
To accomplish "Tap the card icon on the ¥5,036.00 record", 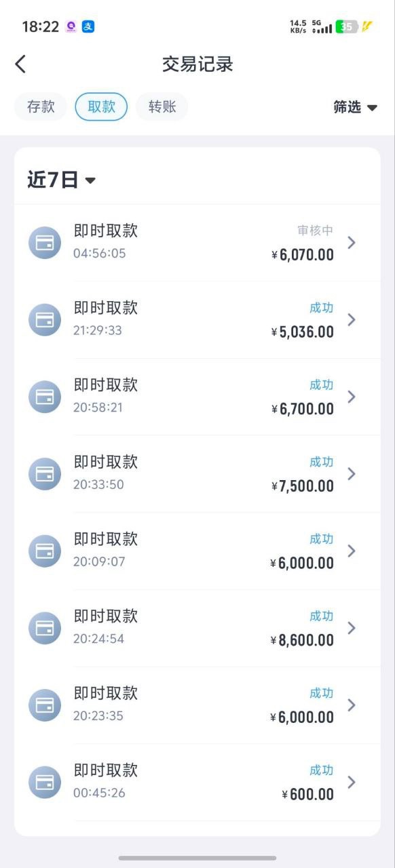I will coord(45,319).
